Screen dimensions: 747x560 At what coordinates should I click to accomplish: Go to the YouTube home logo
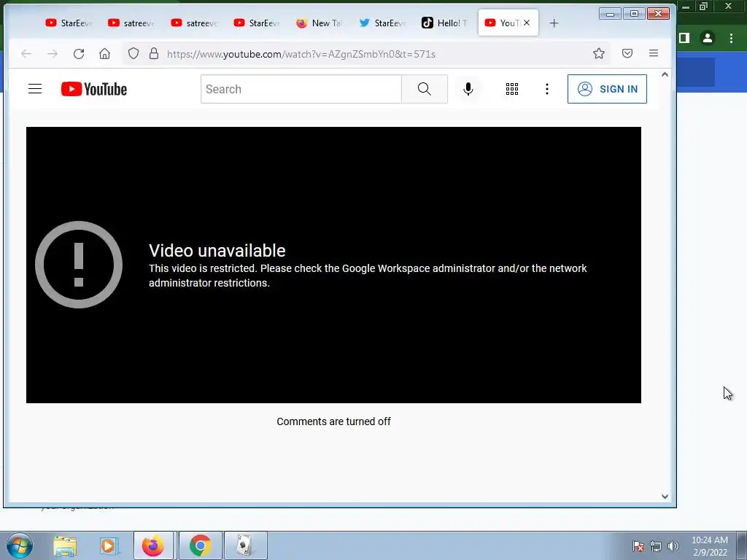(x=94, y=89)
